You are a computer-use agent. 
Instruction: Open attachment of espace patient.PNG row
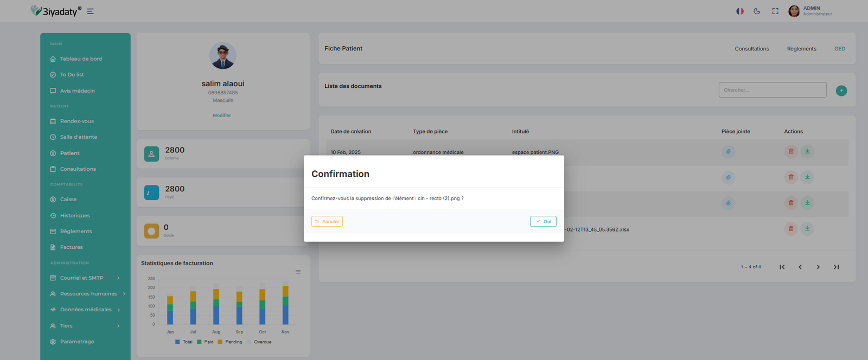(728, 152)
